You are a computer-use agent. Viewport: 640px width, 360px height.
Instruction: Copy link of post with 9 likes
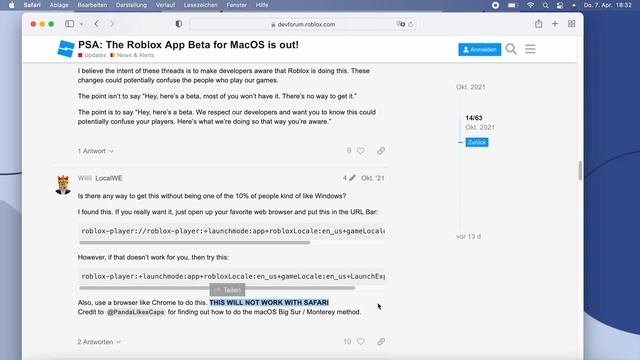381,151
